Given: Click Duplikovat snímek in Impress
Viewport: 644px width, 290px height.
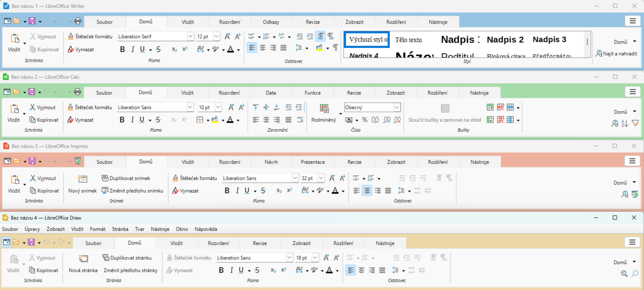Looking at the screenshot, I should coord(126,178).
